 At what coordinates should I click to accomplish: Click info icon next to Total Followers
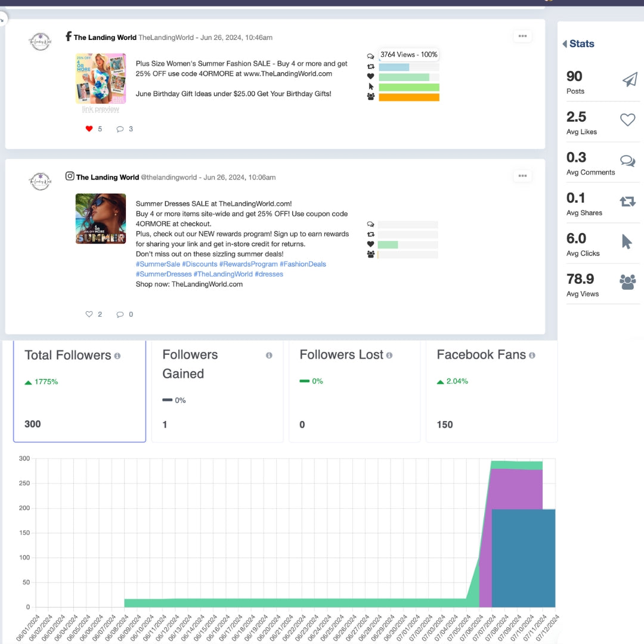117,356
